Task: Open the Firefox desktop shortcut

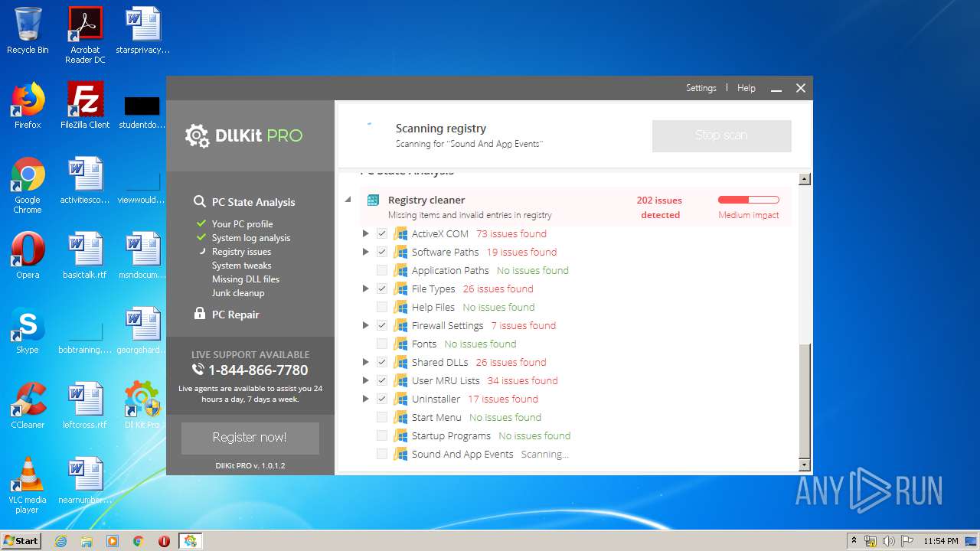Action: coord(28,106)
